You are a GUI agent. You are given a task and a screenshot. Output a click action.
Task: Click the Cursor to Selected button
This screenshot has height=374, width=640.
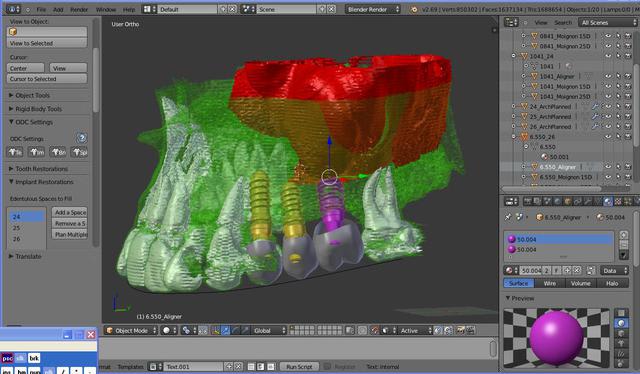47,79
